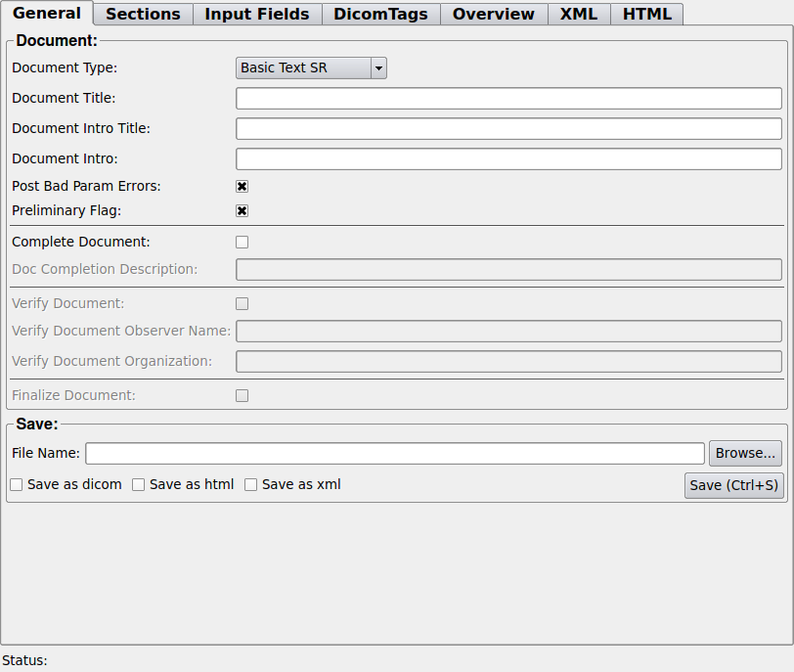This screenshot has width=794, height=672.
Task: Enable Save as html checkbox
Action: pyautogui.click(x=139, y=485)
